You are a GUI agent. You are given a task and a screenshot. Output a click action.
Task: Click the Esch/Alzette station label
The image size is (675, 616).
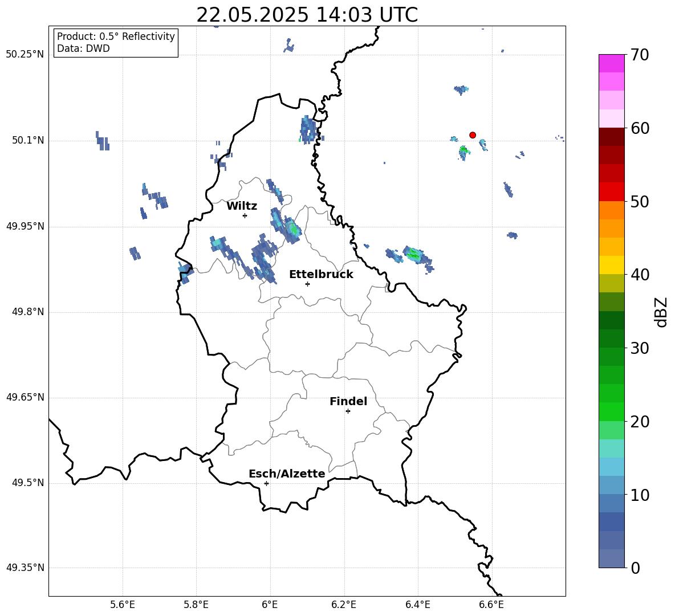pos(287,474)
